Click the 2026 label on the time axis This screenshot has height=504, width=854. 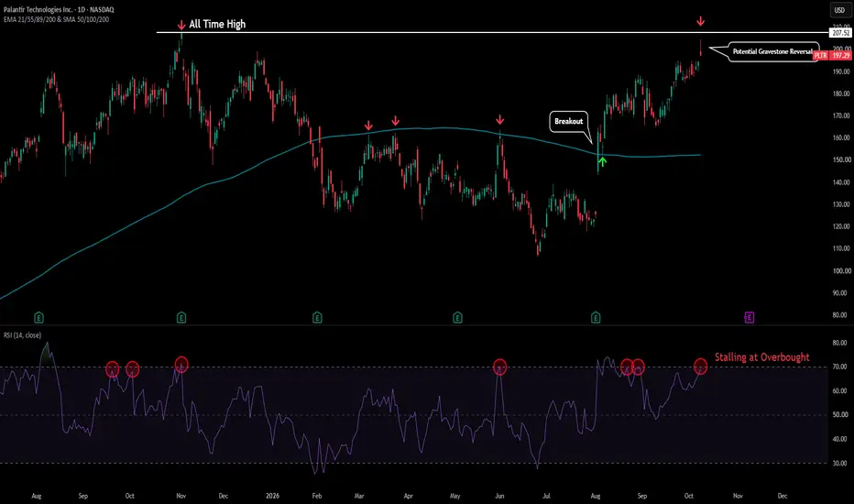tap(272, 496)
